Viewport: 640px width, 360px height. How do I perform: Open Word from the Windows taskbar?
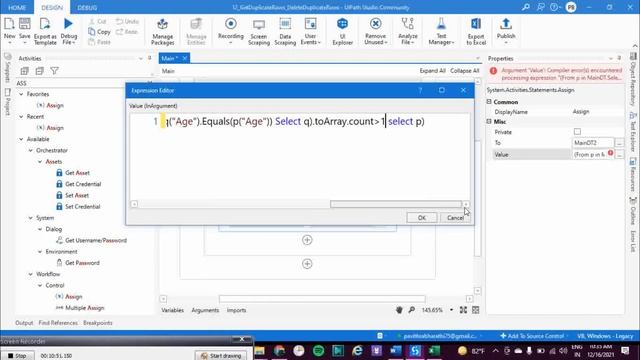click(396, 351)
